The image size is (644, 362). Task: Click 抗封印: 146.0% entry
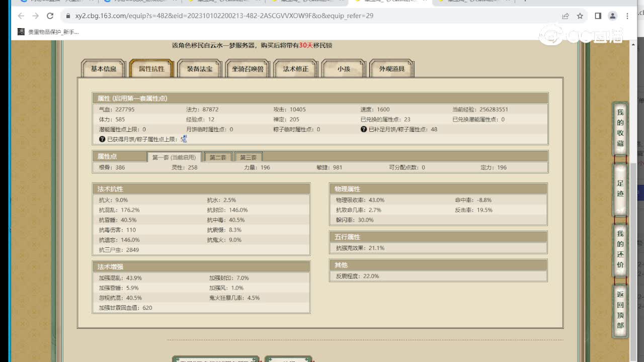click(227, 210)
